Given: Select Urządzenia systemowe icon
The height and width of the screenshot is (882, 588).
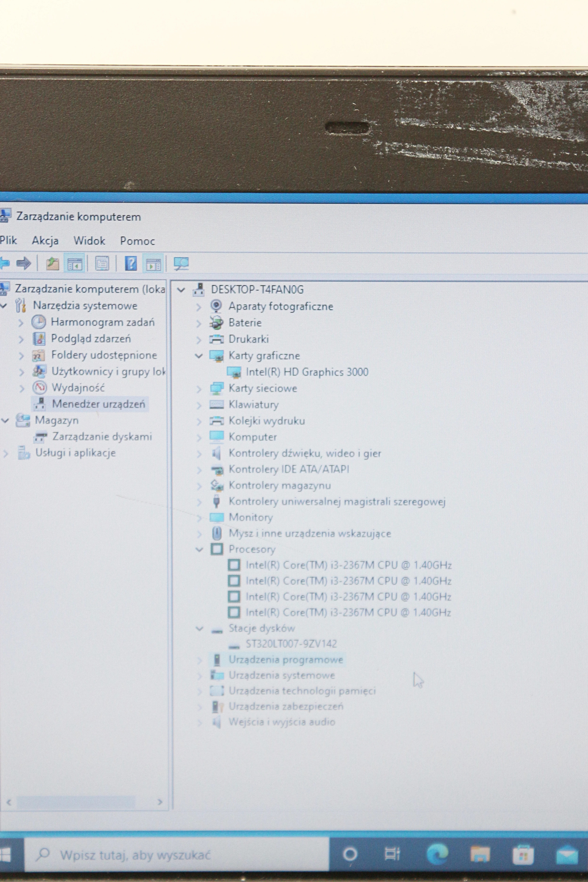Looking at the screenshot, I should [x=217, y=675].
